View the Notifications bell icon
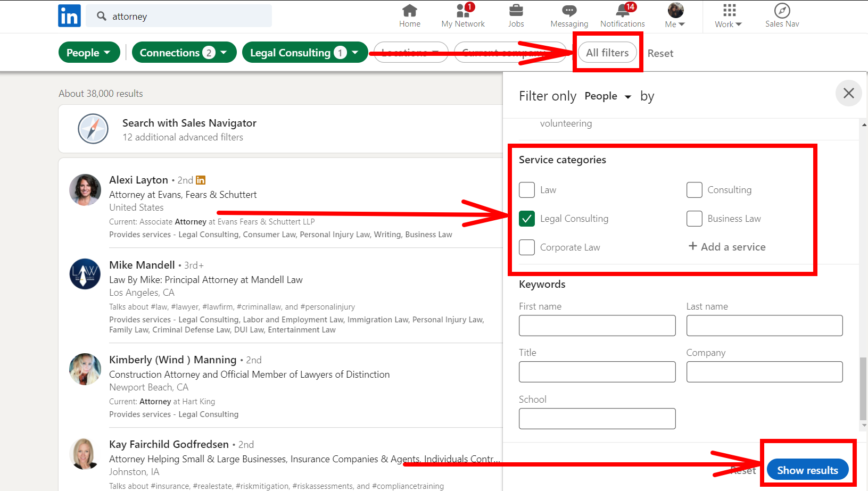 coord(622,11)
